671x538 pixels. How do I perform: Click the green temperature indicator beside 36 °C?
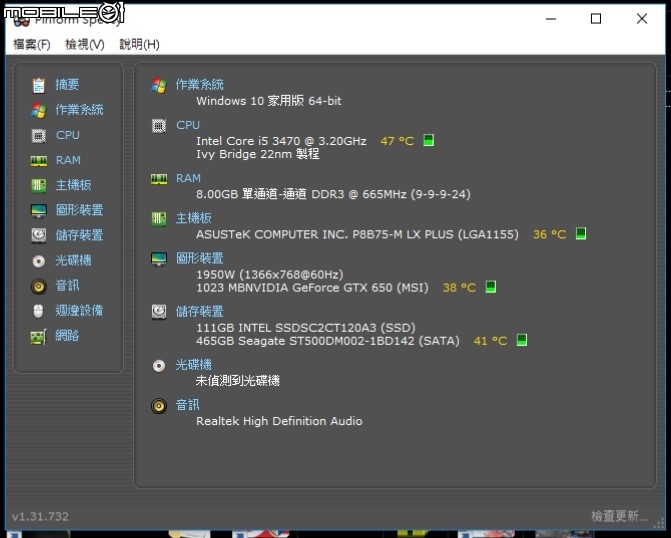[581, 233]
